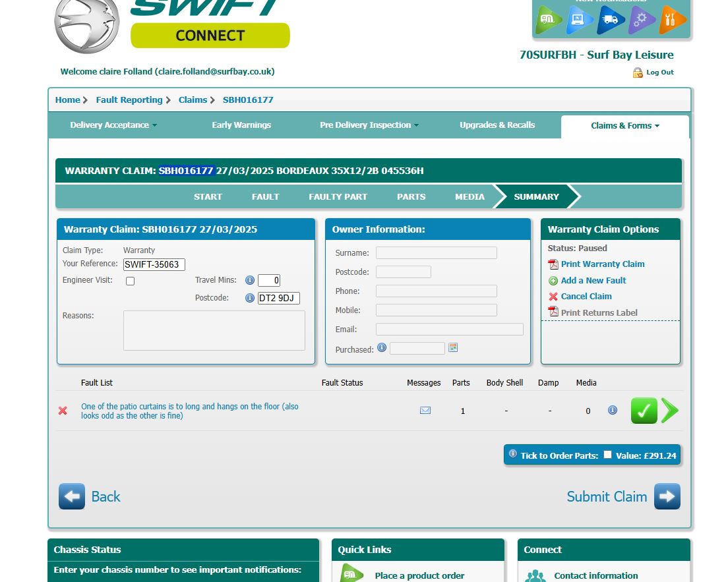Click the Add a New Fault link

click(x=593, y=280)
